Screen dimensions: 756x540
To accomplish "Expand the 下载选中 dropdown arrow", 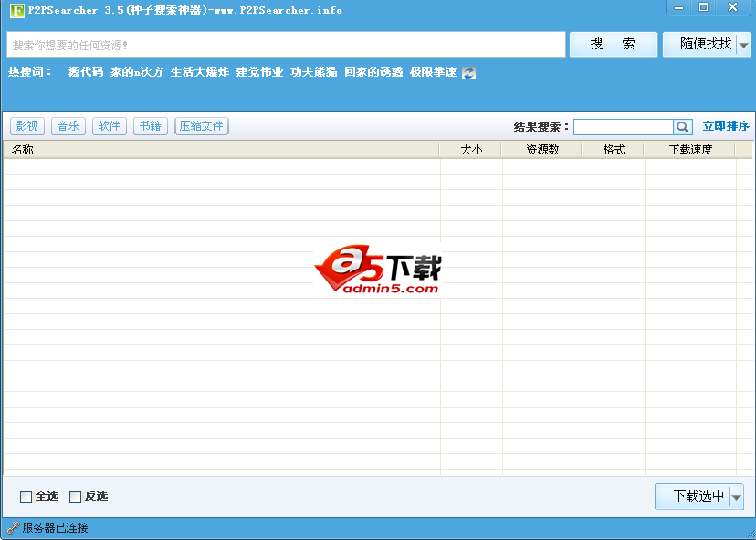I will 736,496.
